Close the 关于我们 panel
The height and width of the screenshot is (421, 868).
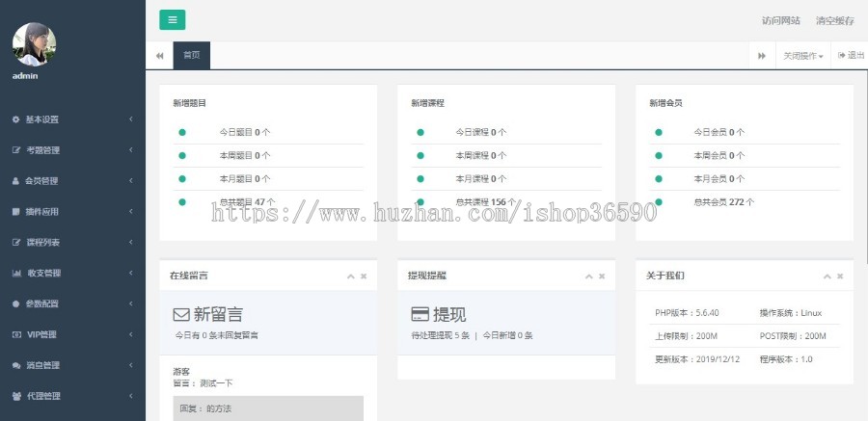pyautogui.click(x=840, y=276)
